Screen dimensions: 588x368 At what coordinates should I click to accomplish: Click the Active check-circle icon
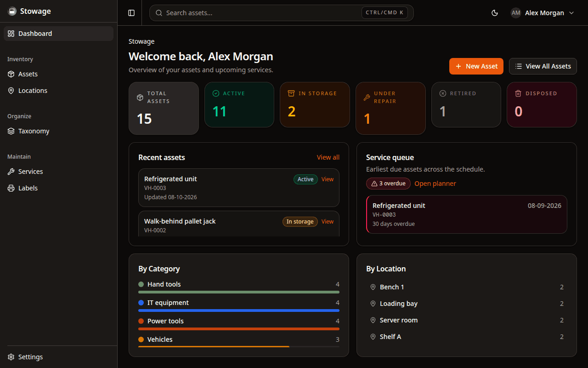(216, 93)
